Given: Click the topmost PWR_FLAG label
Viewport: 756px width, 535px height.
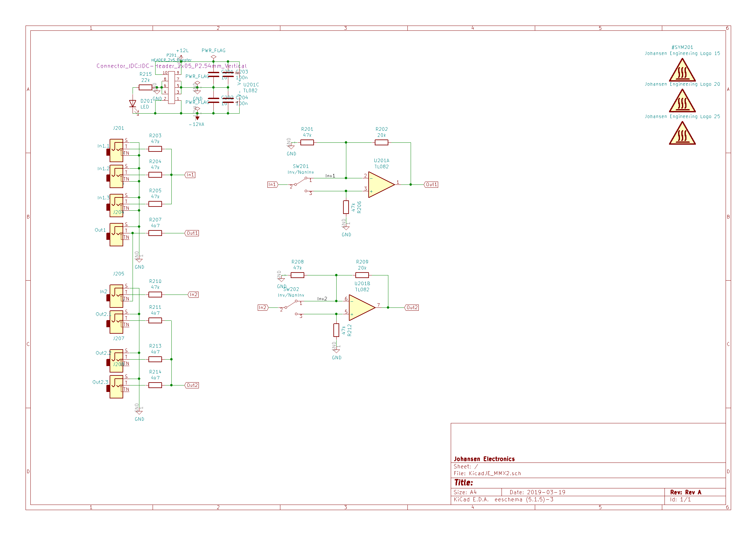Looking at the screenshot, I should [x=213, y=50].
